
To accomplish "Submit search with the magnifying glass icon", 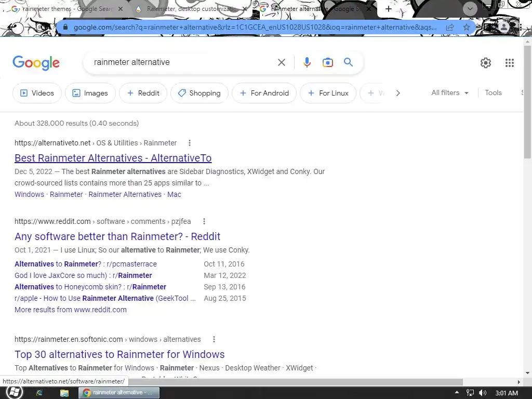I will click(348, 62).
